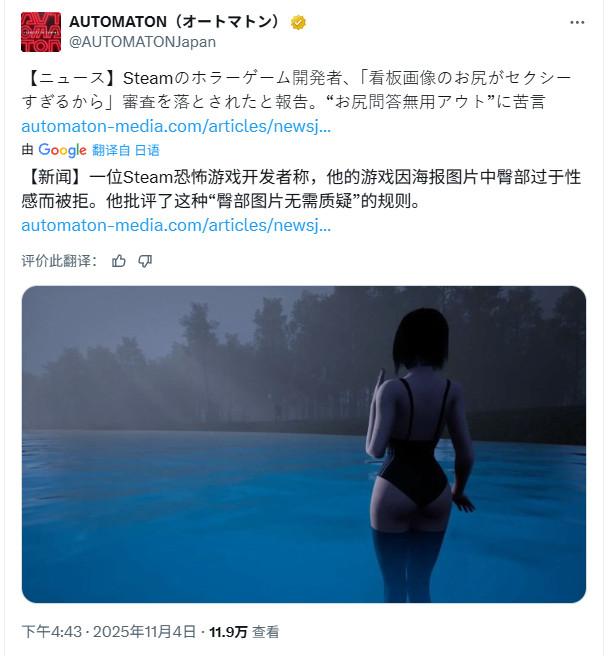Click the 查看 views label
610x656 pixels.
click(x=266, y=632)
